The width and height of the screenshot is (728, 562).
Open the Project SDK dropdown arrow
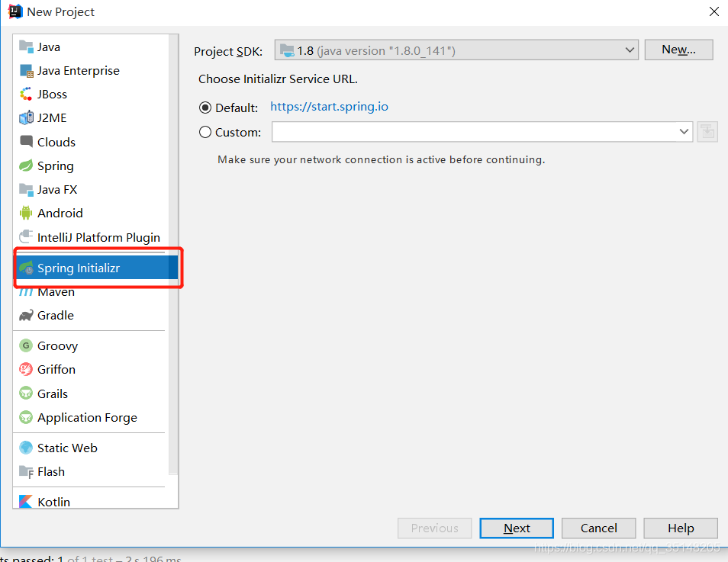(x=630, y=50)
